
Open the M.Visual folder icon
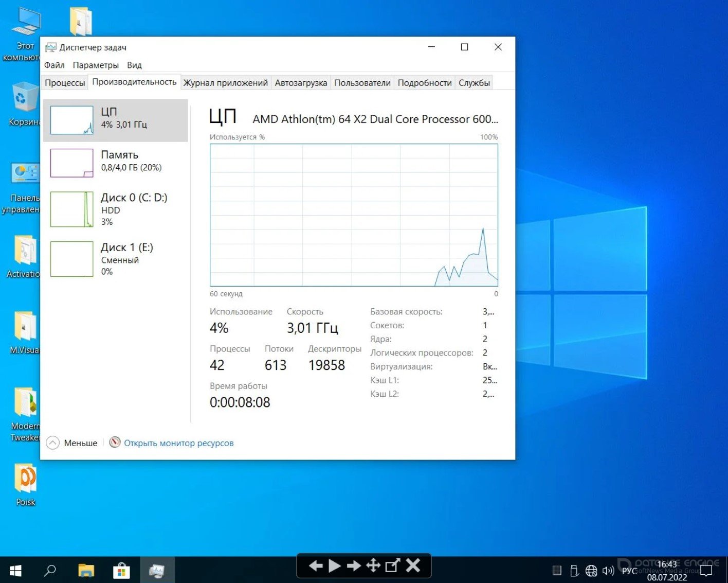tap(24, 332)
